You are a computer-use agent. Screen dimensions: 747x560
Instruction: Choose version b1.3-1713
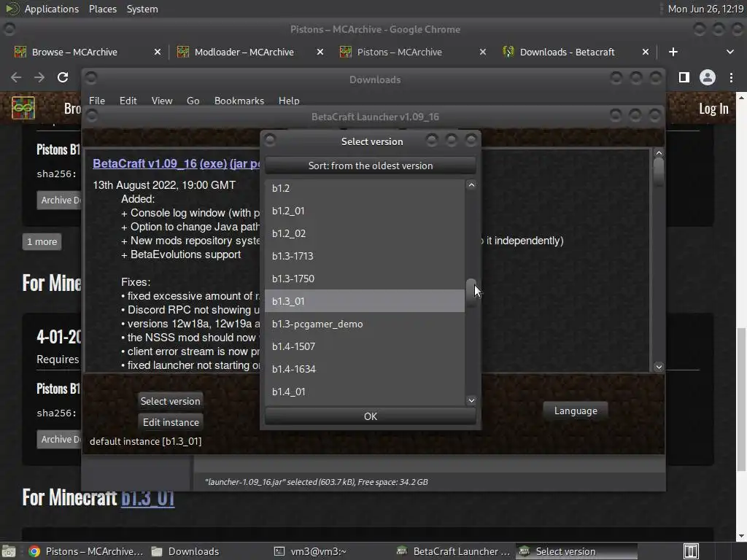365,256
